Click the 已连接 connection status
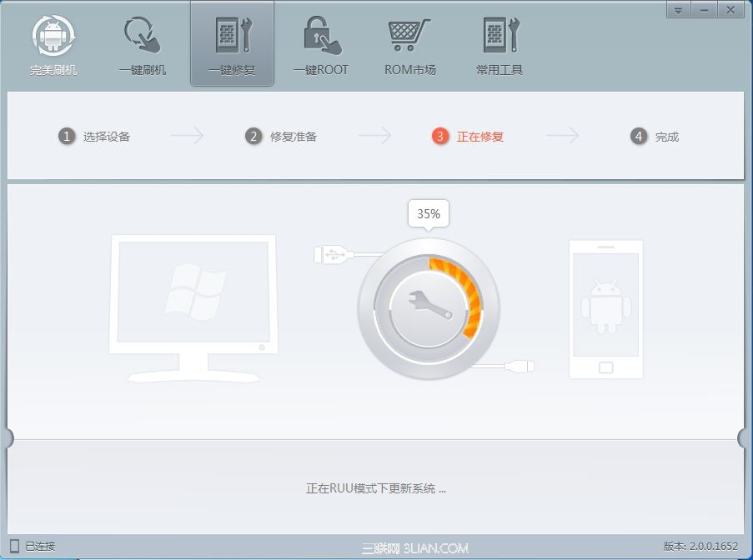Image resolution: width=753 pixels, height=560 pixels. (40, 546)
